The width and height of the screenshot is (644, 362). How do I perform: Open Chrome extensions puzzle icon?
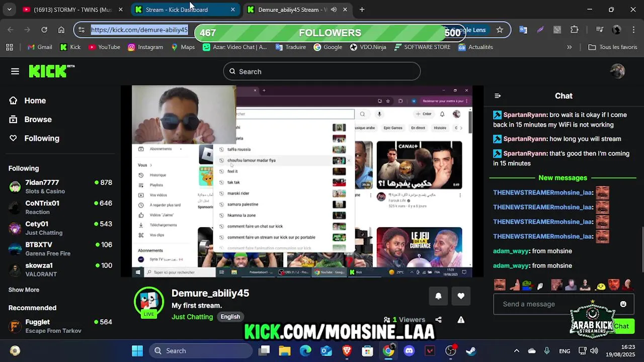575,30
